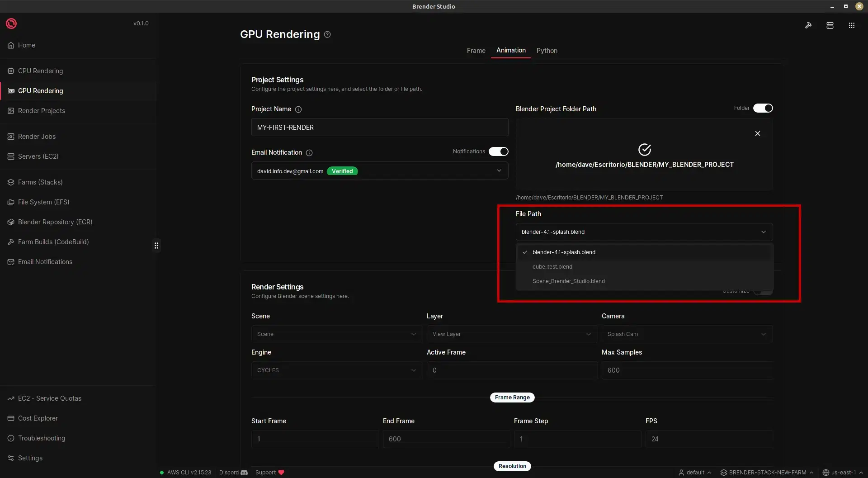Choose Scene_Brender_Studio.blend in the dropdown
Image resolution: width=868 pixels, height=478 pixels.
coord(568,281)
